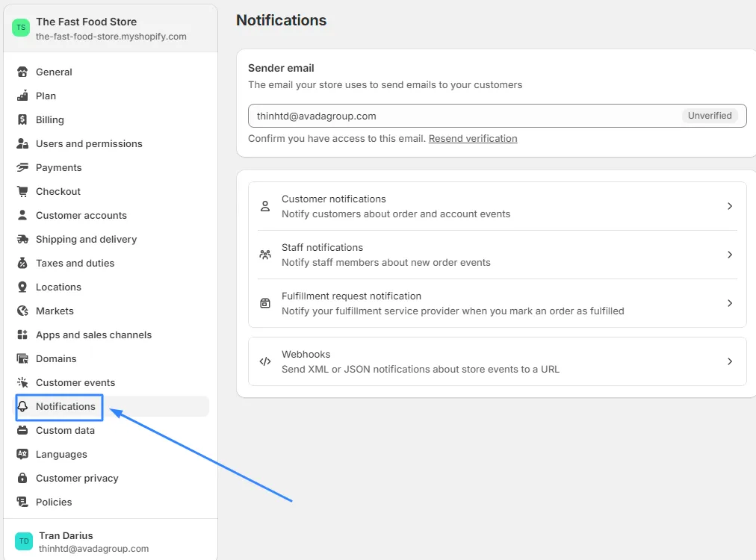Open Billing in the sidebar
Image resolution: width=756 pixels, height=560 pixels.
(49, 119)
